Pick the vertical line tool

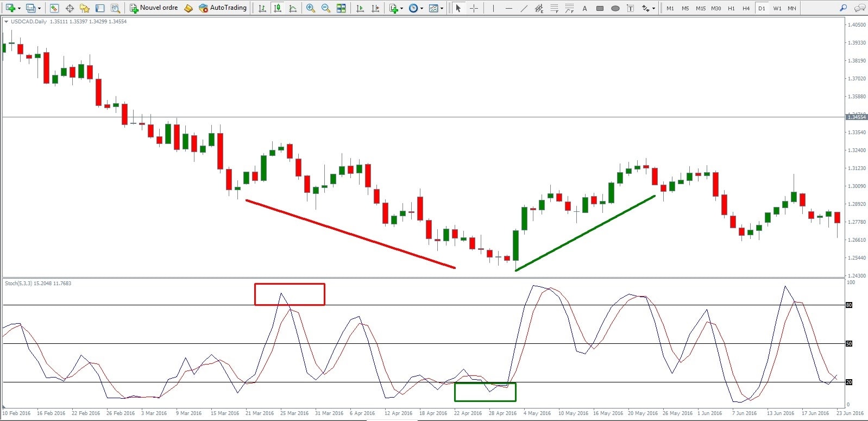click(x=493, y=8)
